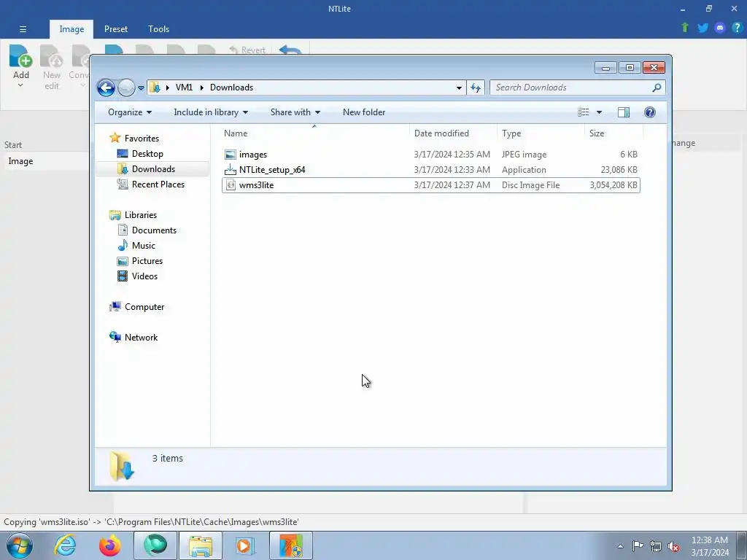
Task: Open the NTLite Discord icon
Action: [x=720, y=28]
